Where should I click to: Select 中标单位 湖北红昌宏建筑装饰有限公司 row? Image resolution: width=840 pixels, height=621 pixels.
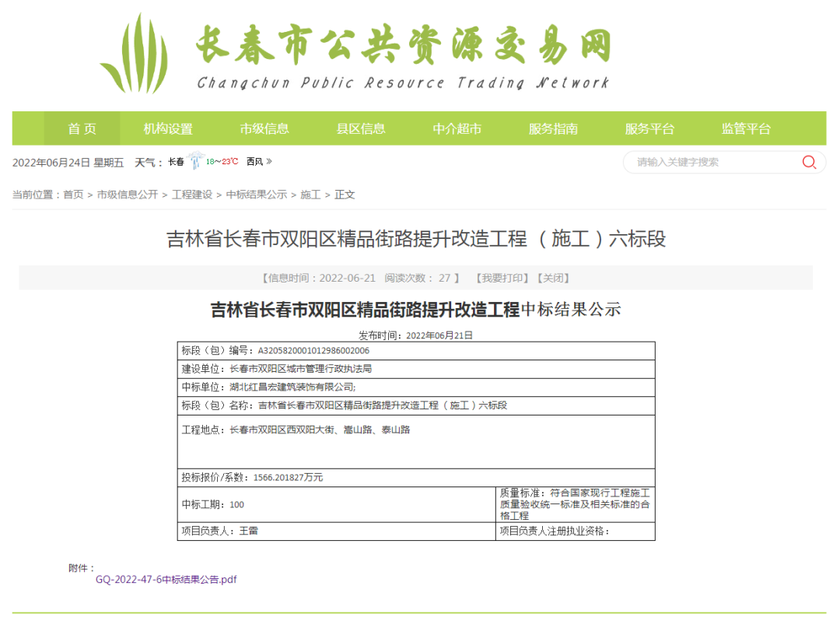click(416, 387)
